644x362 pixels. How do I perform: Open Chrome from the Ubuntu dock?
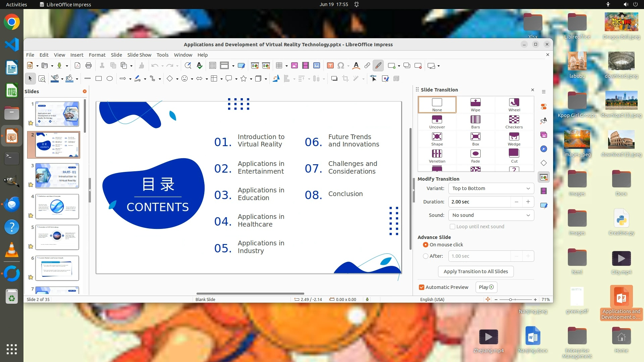[12, 22]
